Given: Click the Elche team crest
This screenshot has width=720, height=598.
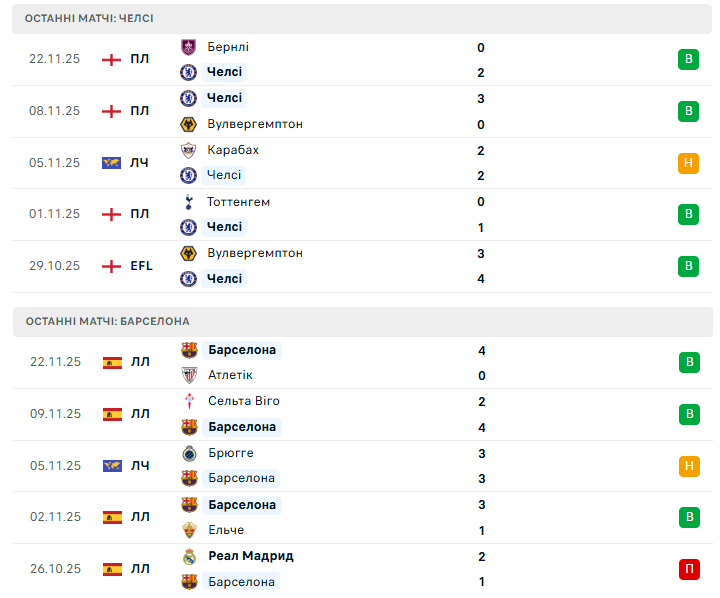Looking at the screenshot, I should tap(189, 530).
